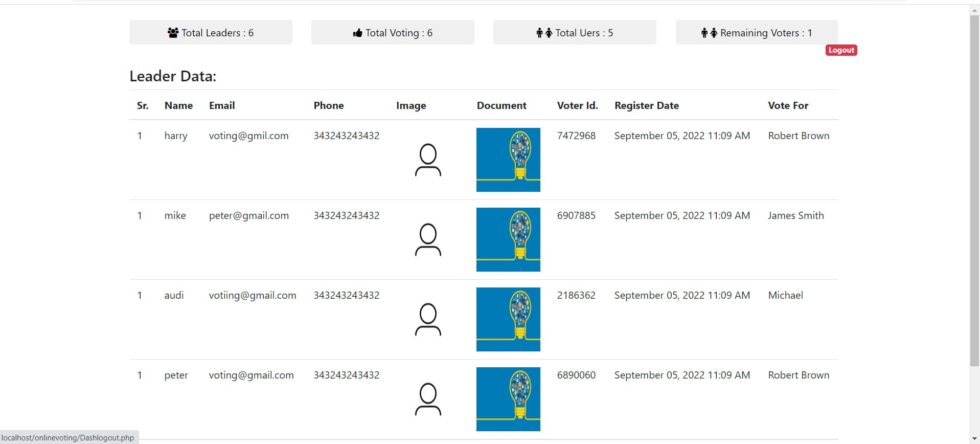Open audi's lightbulb document thumbnail
This screenshot has width=980, height=444.
508,319
